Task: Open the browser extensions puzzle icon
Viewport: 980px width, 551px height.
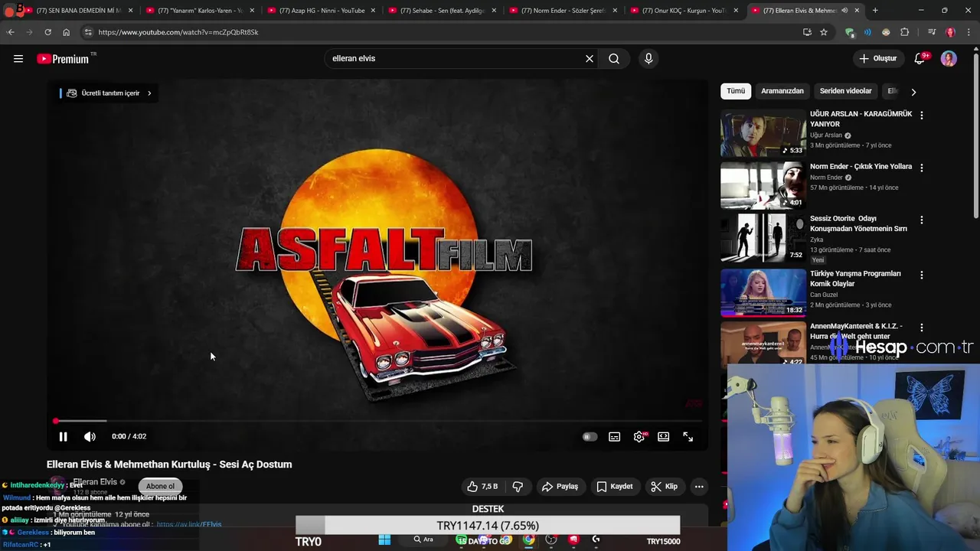Action: pyautogui.click(x=904, y=32)
